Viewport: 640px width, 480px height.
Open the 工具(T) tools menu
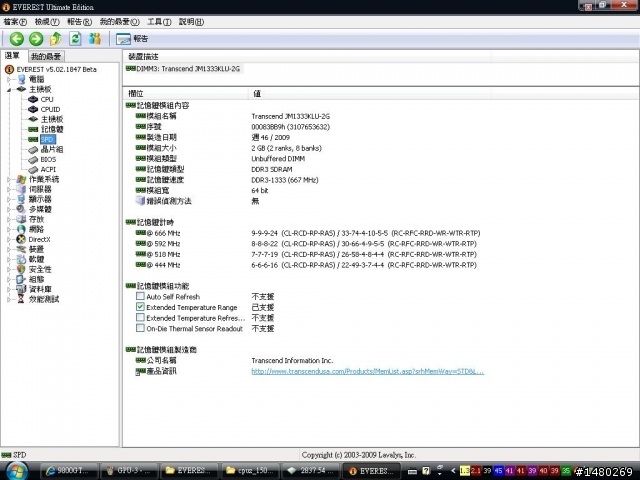coord(159,22)
